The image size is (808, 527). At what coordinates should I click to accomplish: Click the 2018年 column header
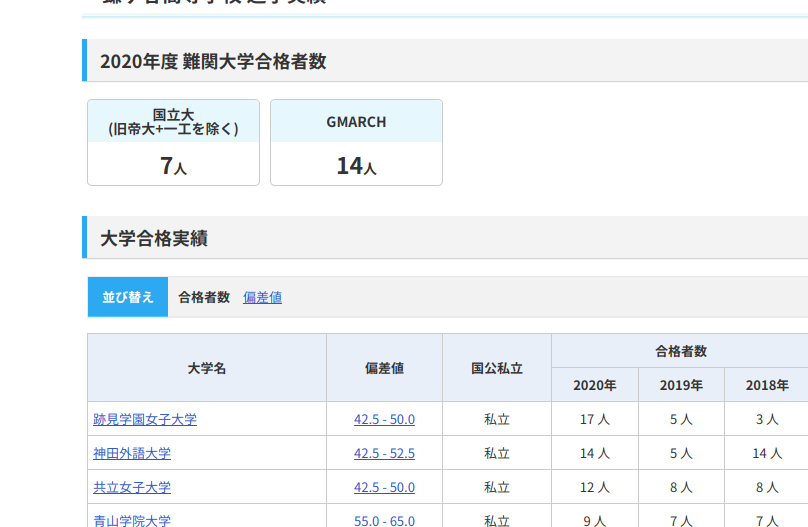tap(767, 385)
